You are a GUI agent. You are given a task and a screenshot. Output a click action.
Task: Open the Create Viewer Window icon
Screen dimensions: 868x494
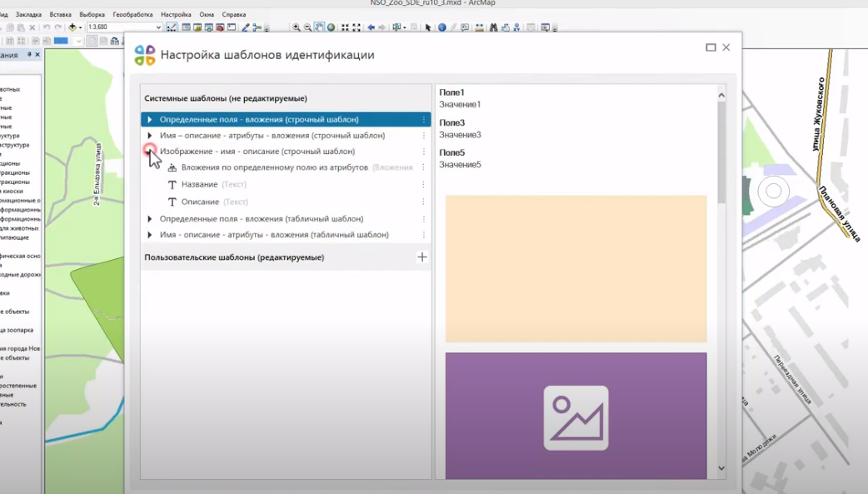point(545,27)
